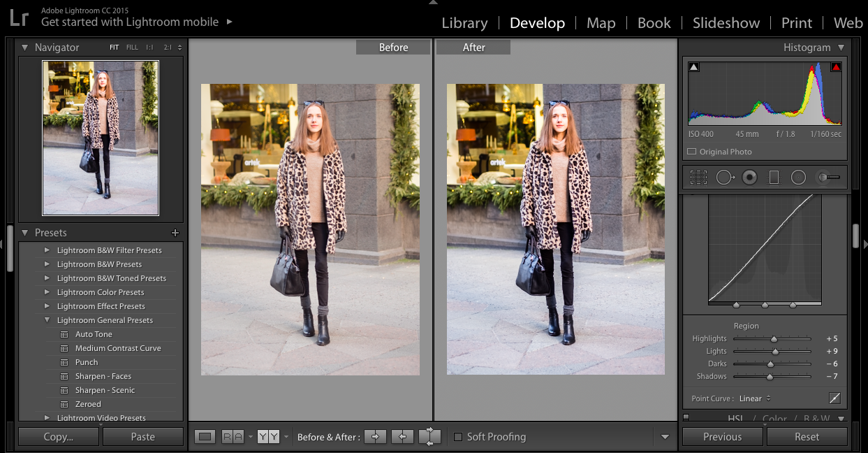Switch to the Develop module
Viewport: 868px width, 453px height.
pyautogui.click(x=537, y=23)
